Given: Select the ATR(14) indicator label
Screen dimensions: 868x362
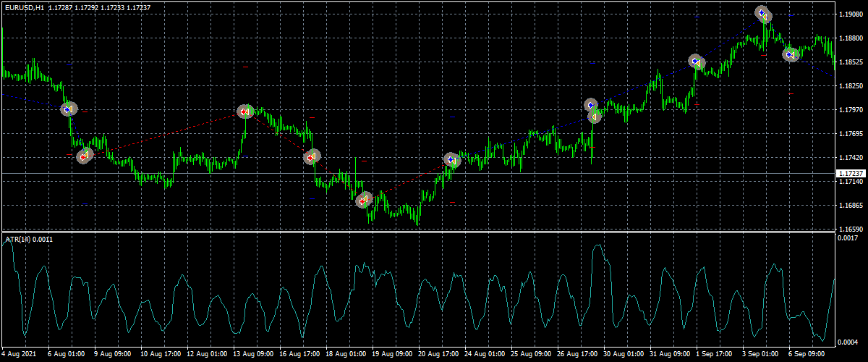Looking at the screenshot, I should pyautogui.click(x=27, y=239).
